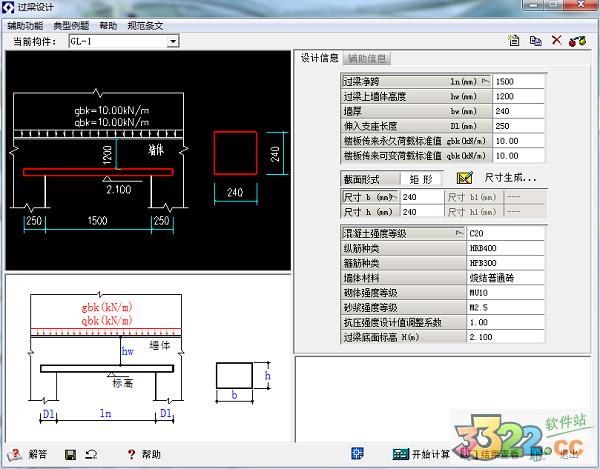Click the 尺寸生成 pencil icon
The height and width of the screenshot is (469, 600).
tap(465, 178)
